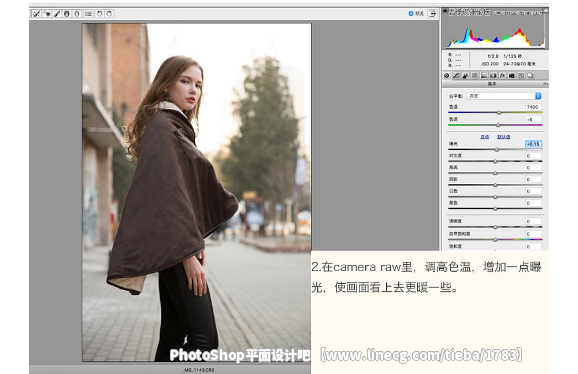Click the ISO 200 camera info text
The height and width of the screenshot is (374, 578).
pos(490,64)
